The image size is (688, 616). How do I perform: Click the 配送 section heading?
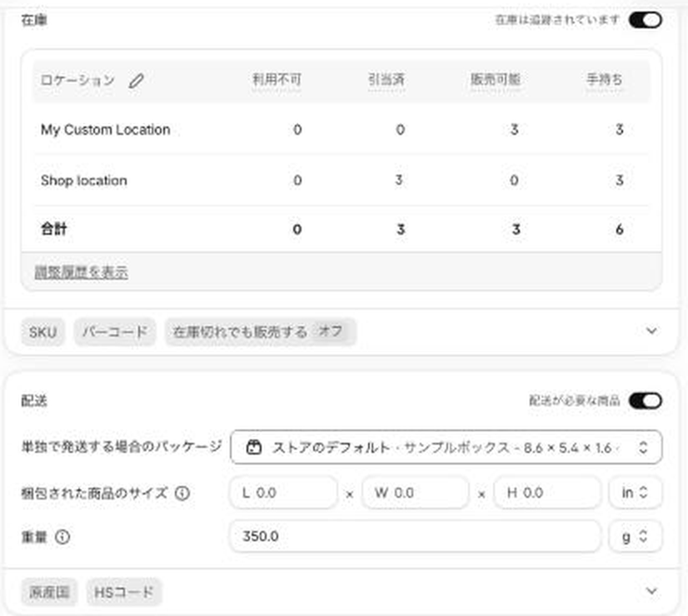(34, 400)
